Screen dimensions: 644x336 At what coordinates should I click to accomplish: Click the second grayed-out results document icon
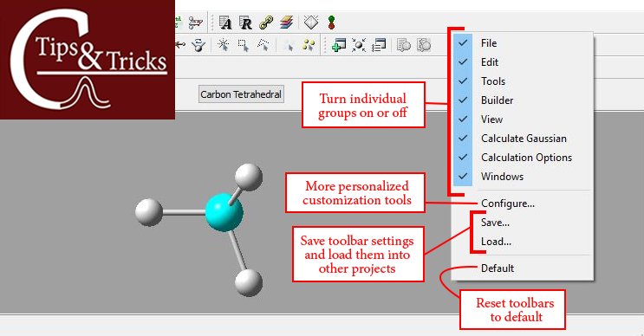pos(424,45)
